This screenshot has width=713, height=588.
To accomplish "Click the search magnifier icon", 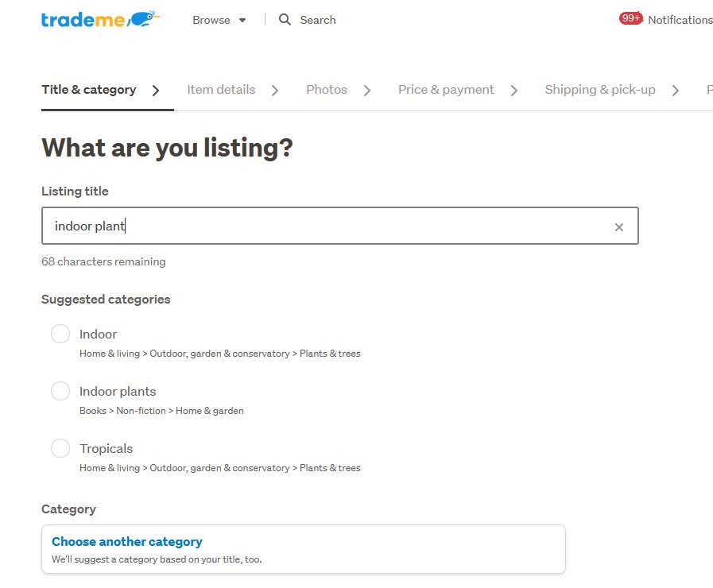I will tap(285, 20).
